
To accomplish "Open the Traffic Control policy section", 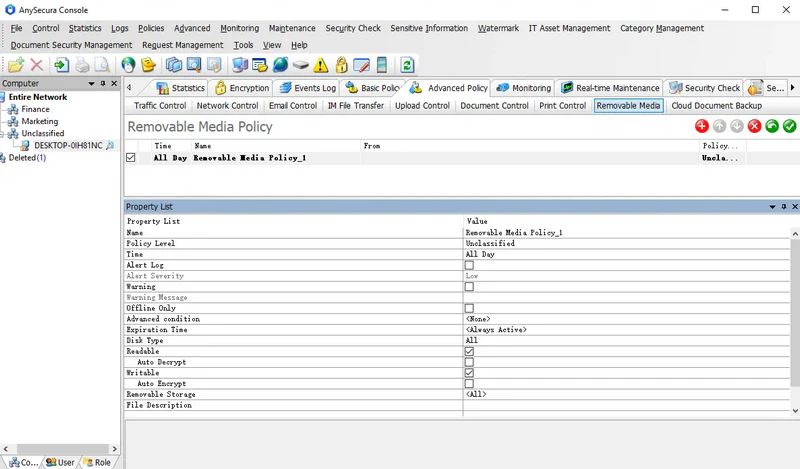I will [160, 106].
